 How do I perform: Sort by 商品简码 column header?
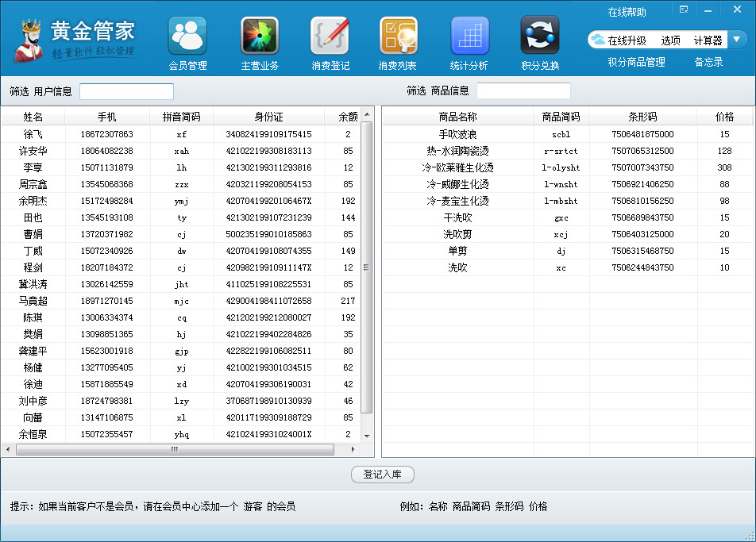pos(561,117)
